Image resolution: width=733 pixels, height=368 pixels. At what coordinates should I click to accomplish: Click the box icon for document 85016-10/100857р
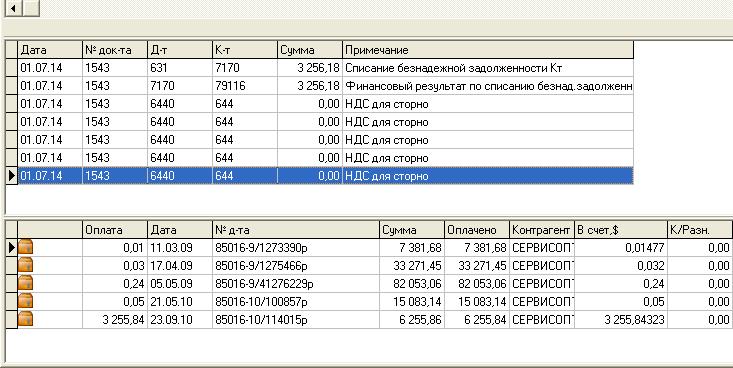point(26,302)
